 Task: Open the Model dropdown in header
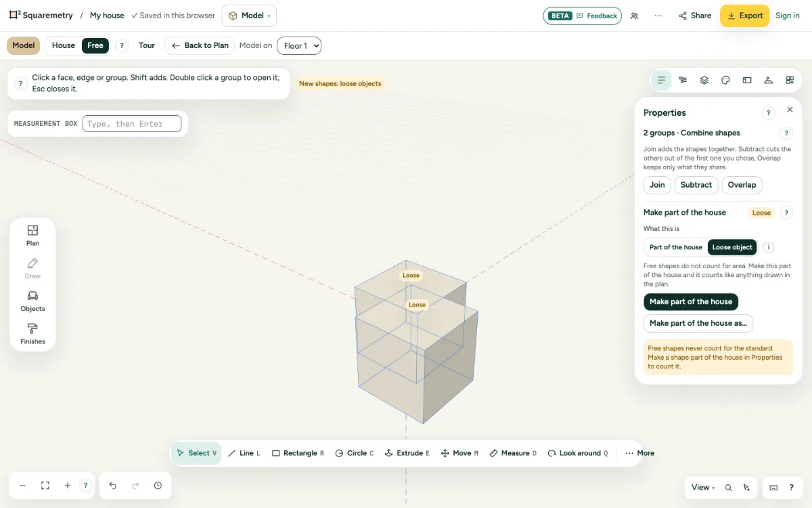click(x=249, y=16)
